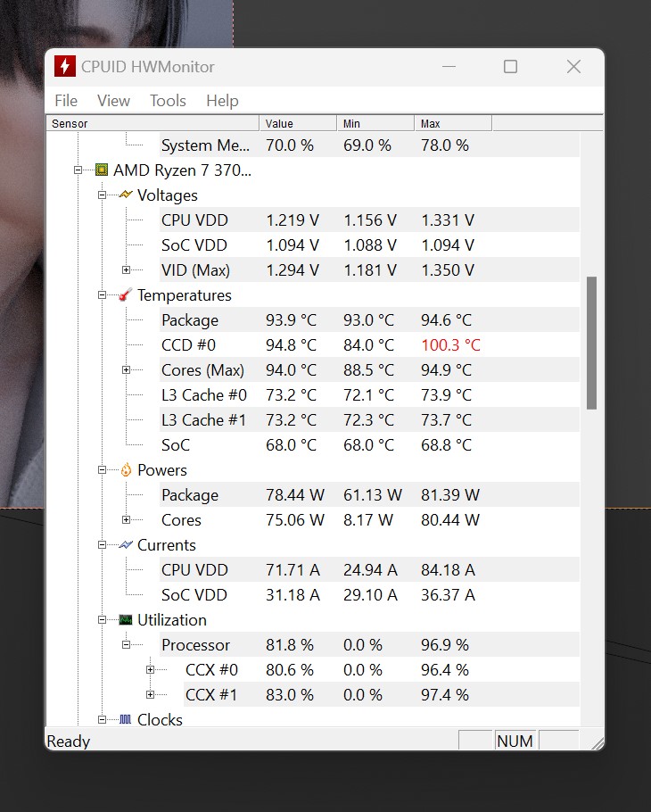
Task: Expand the Cores power row
Action: (126, 519)
